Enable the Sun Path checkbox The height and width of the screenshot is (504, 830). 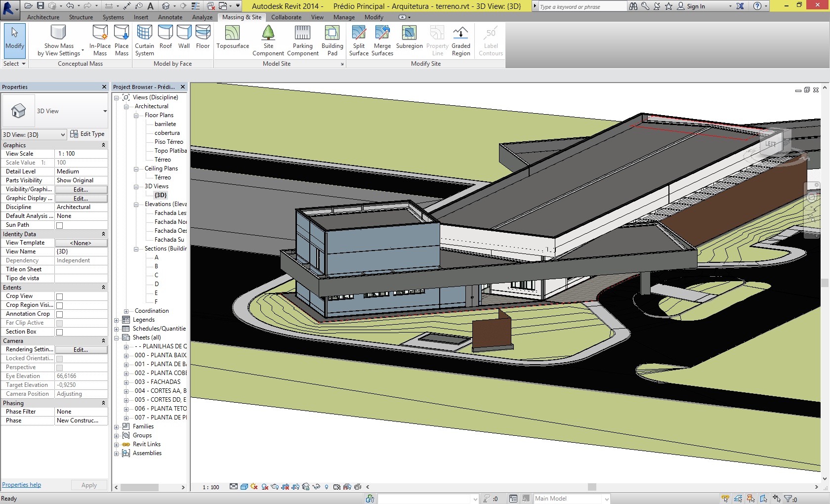60,225
